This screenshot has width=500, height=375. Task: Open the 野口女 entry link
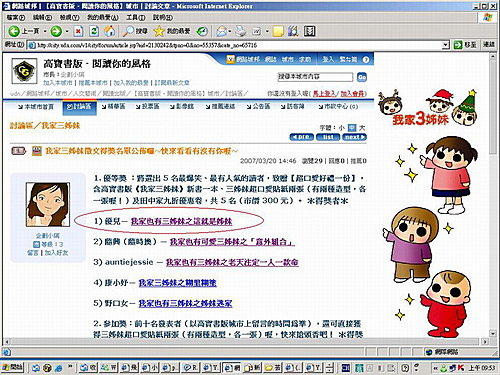coord(185,303)
